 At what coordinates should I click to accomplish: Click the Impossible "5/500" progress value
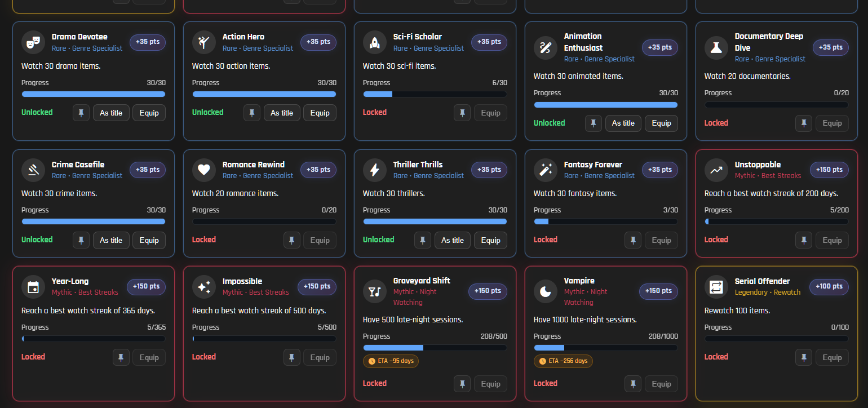click(x=327, y=327)
